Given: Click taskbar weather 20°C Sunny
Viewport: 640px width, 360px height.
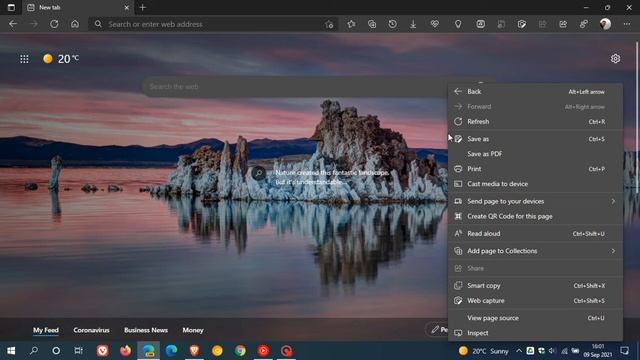Looking at the screenshot, I should (484, 351).
